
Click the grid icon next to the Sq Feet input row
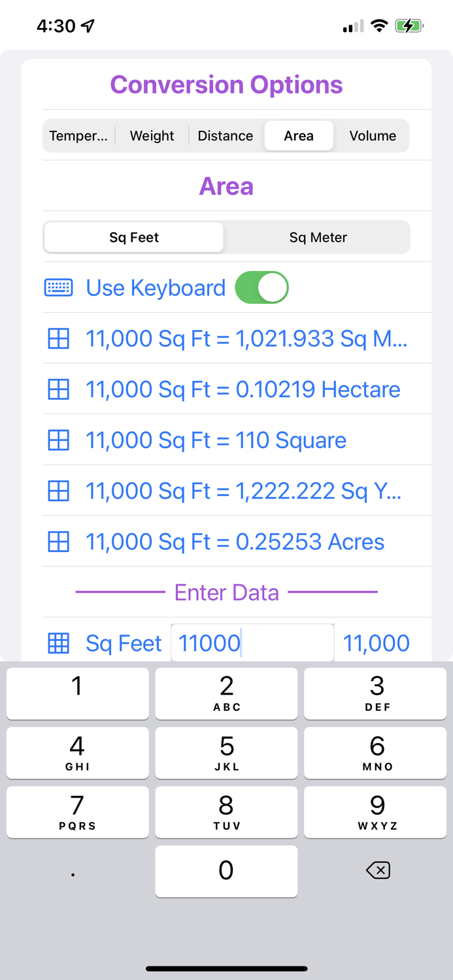58,643
